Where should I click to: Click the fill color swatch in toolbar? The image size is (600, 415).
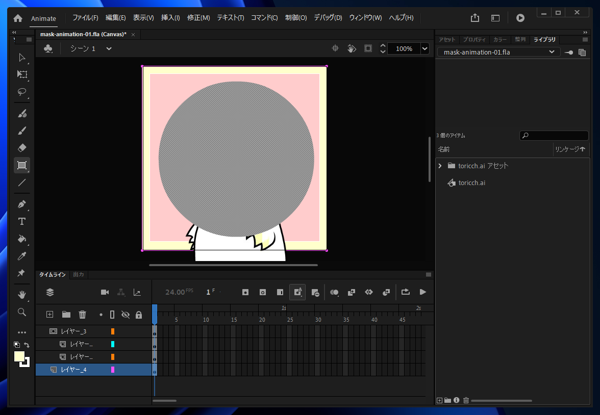(19, 357)
